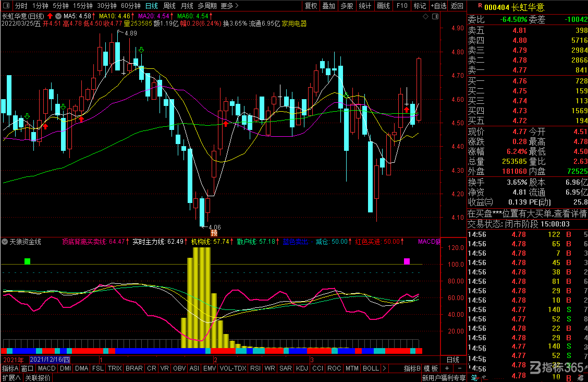Screen dimensions: 588x382
Task: Switch to the 60分钟 period tab
Action: (130, 6)
